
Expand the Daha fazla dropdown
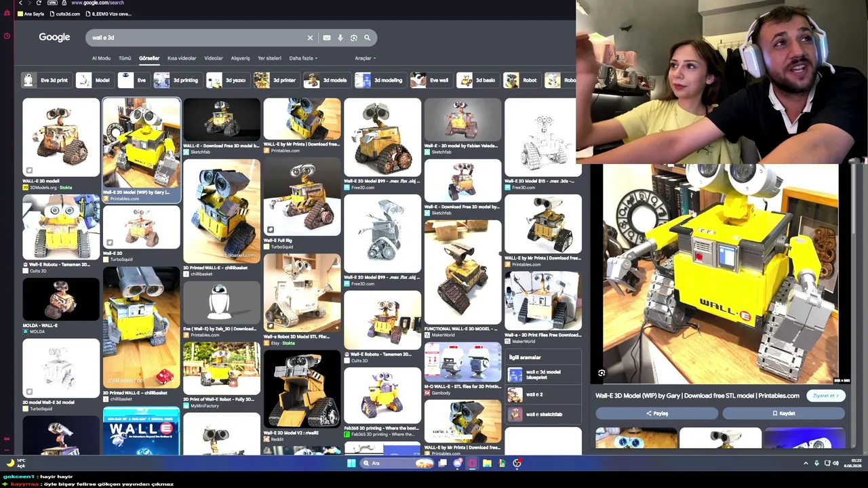point(302,58)
